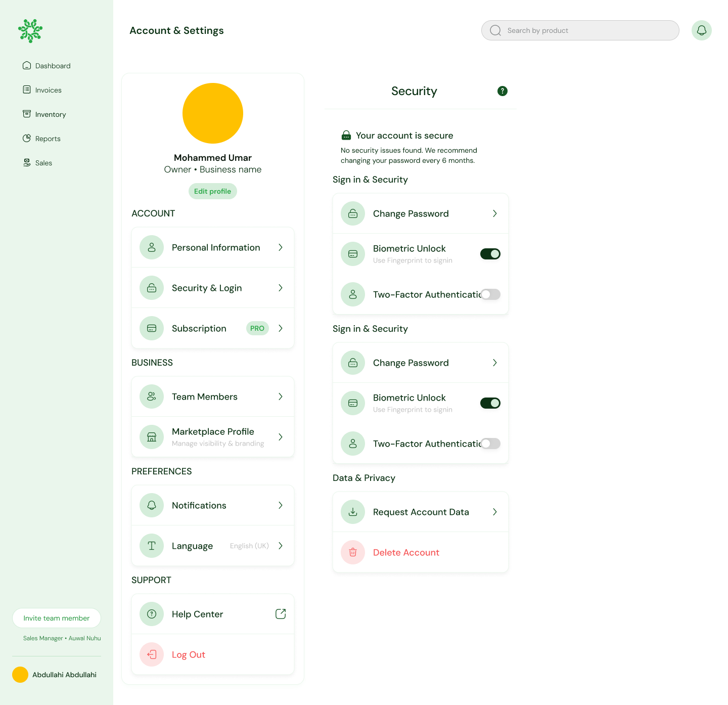Open Sales in sidebar
Image resolution: width=728 pixels, height=705 pixels.
pyautogui.click(x=37, y=163)
